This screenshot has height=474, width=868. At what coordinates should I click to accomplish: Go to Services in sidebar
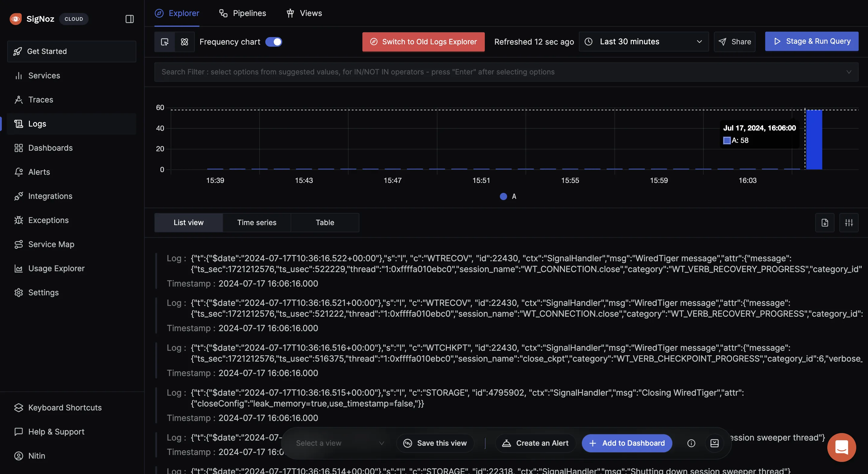click(x=72, y=75)
